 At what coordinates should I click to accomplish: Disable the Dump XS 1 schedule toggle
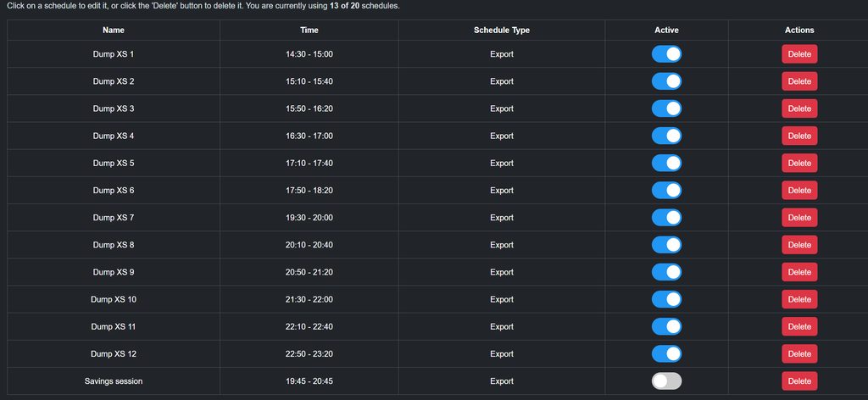pyautogui.click(x=666, y=54)
